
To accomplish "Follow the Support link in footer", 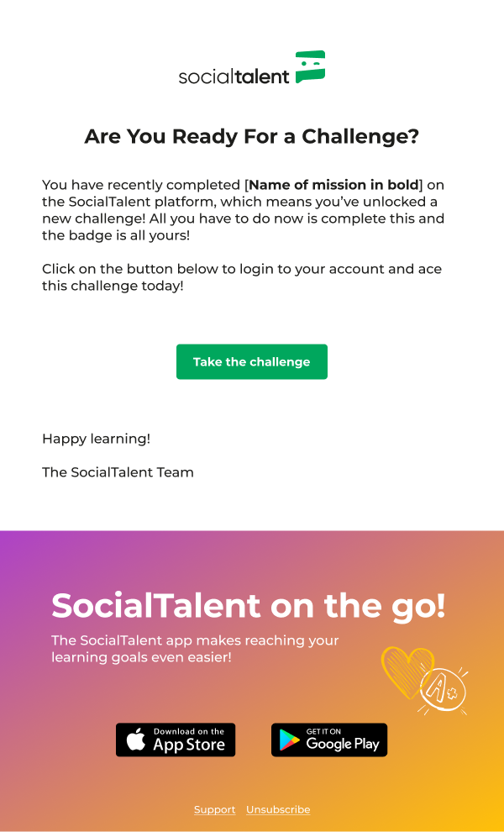I will [x=215, y=809].
